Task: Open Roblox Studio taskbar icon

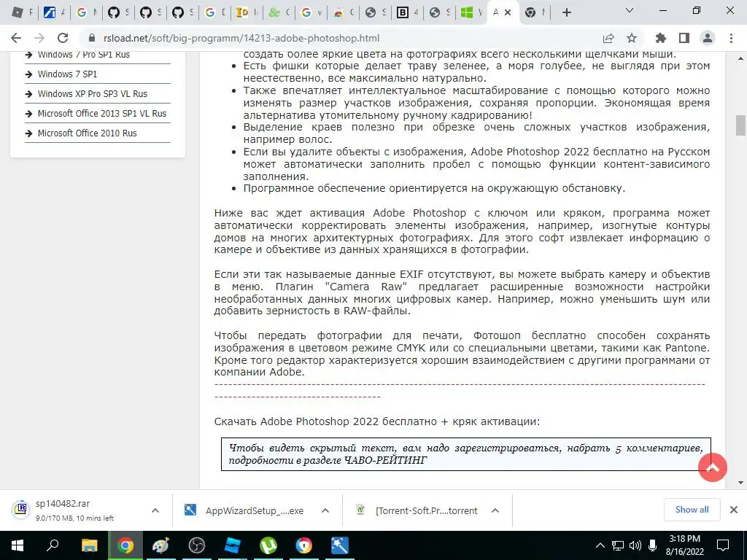Action: pyautogui.click(x=233, y=545)
